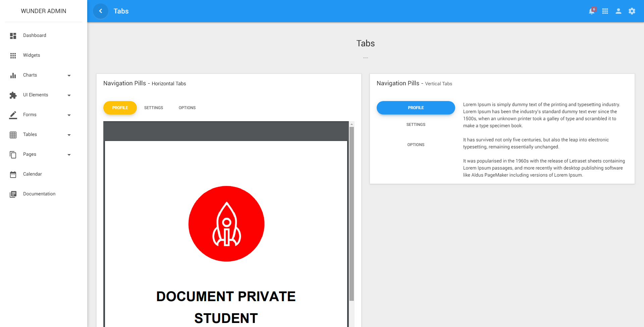Click the STUDENT heading text in document
Screen dimensions: 644x327
tap(226, 318)
